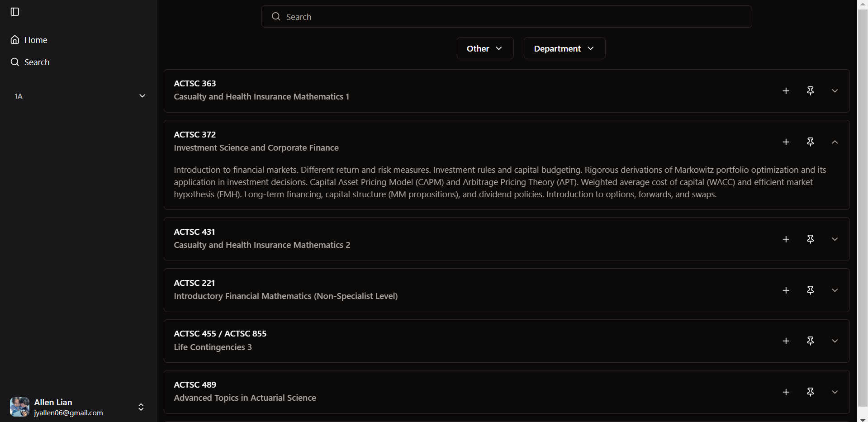Open Search in the sidebar
The image size is (868, 422).
(78, 62)
